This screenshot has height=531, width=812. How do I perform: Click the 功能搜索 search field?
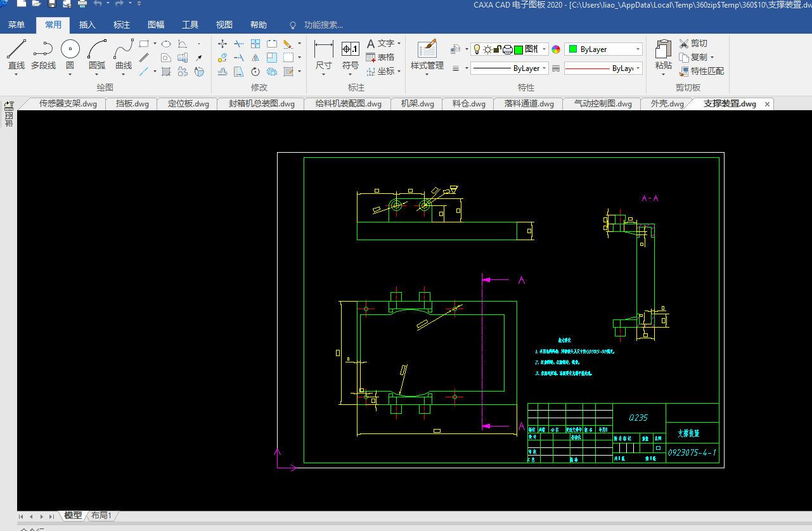click(x=323, y=25)
